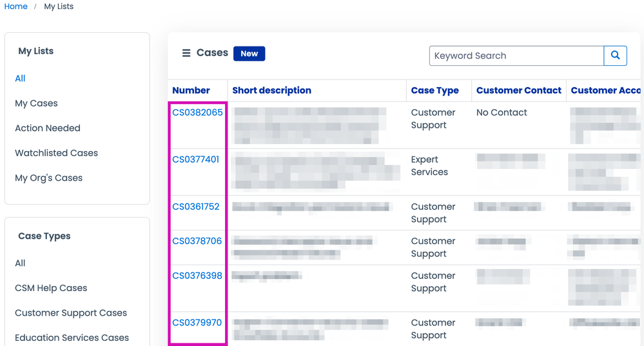Screen dimensions: 644x346
Task: Open the hamburger menu next to Cases
Action: coord(186,54)
